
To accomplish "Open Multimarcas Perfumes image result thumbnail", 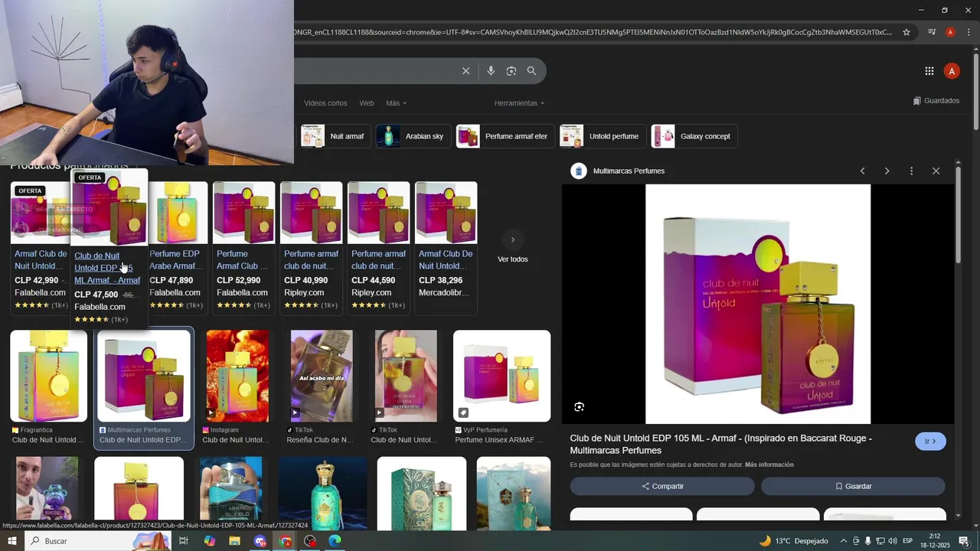I will [x=144, y=376].
